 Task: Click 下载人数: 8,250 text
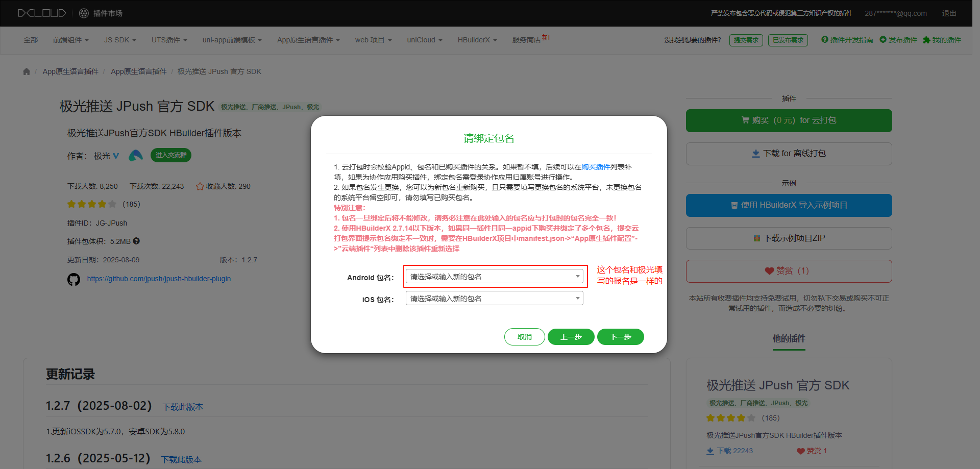pos(92,186)
